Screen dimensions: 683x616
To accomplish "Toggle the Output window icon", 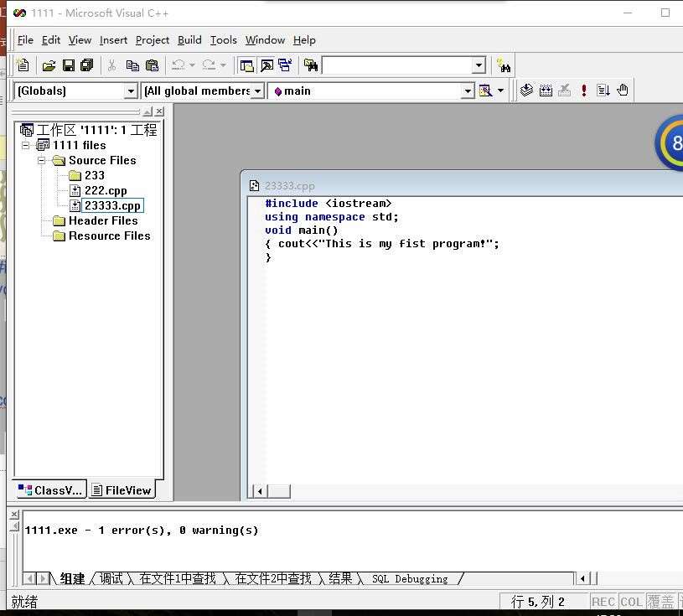I will (x=266, y=65).
